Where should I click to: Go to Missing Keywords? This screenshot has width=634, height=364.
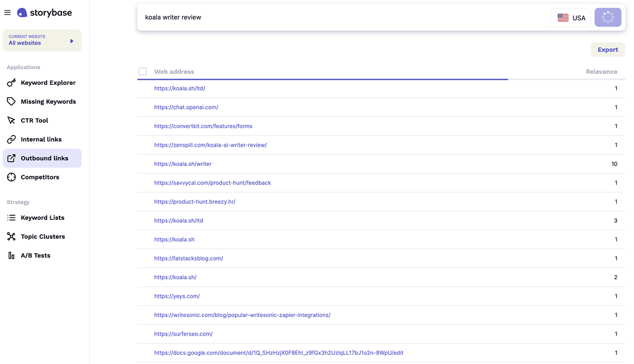tap(42, 102)
